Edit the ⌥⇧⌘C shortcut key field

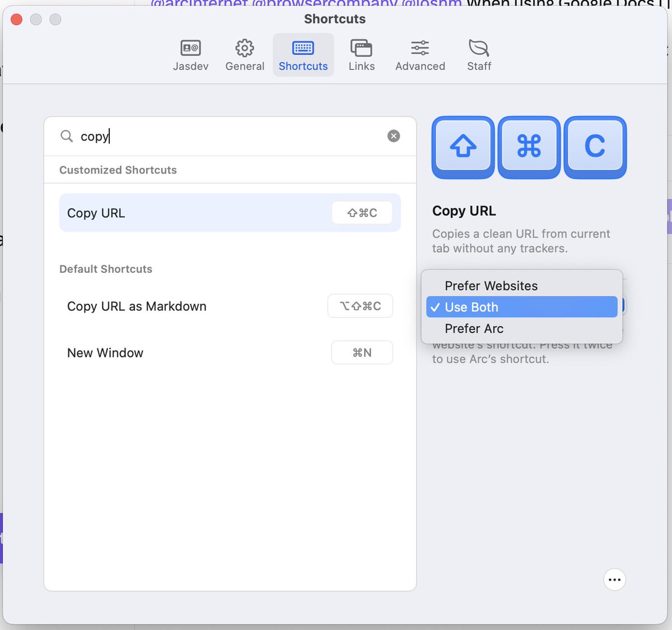[x=360, y=306]
